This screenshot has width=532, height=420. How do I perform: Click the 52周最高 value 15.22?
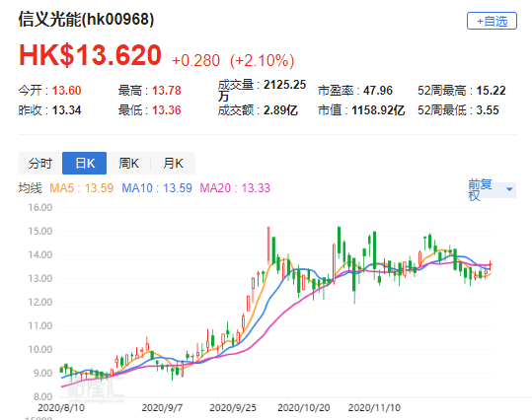click(491, 91)
